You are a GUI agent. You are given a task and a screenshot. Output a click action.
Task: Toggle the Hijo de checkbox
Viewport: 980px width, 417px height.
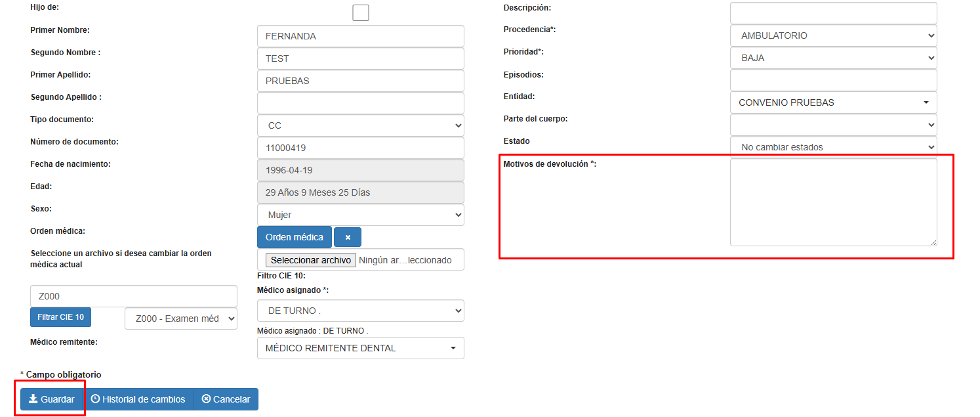coord(360,12)
